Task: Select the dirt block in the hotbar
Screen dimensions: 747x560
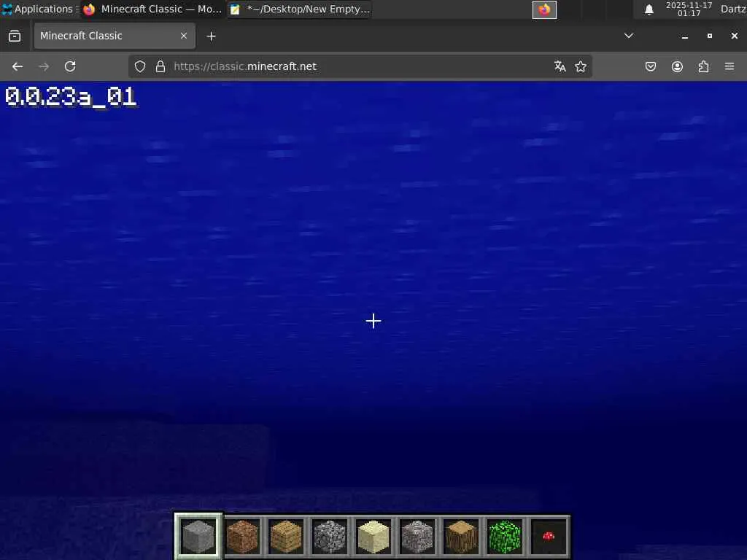Action: 242,536
